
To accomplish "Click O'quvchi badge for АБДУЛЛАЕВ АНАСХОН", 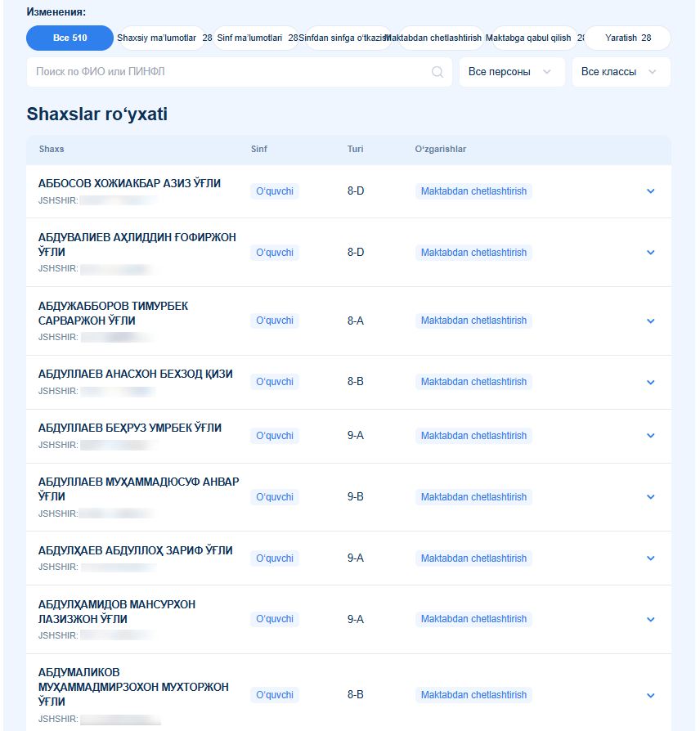I will (275, 382).
